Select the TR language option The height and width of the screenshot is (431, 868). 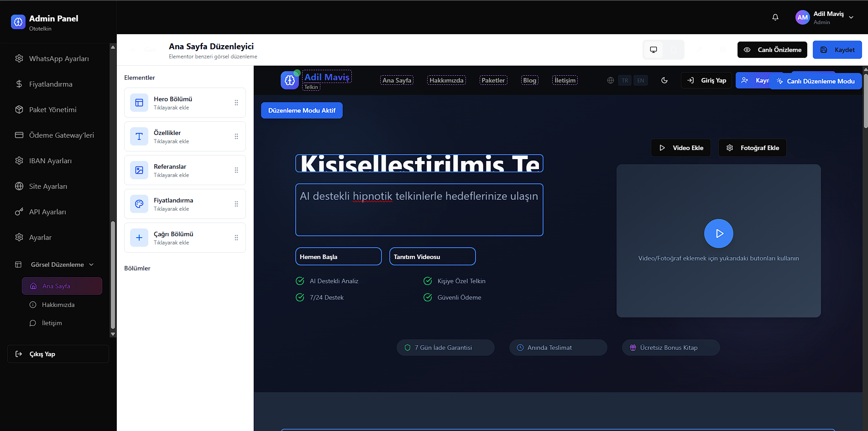point(625,80)
